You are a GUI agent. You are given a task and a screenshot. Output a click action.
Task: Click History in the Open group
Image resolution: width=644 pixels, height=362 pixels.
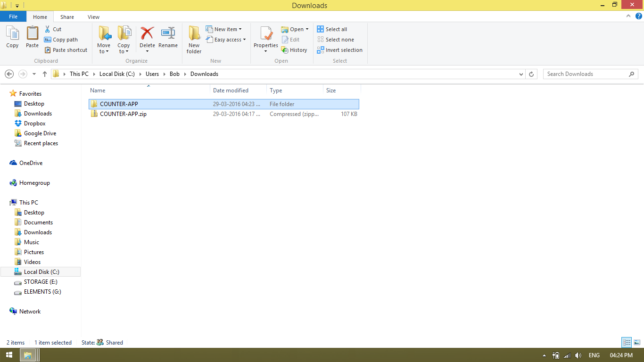(294, 50)
